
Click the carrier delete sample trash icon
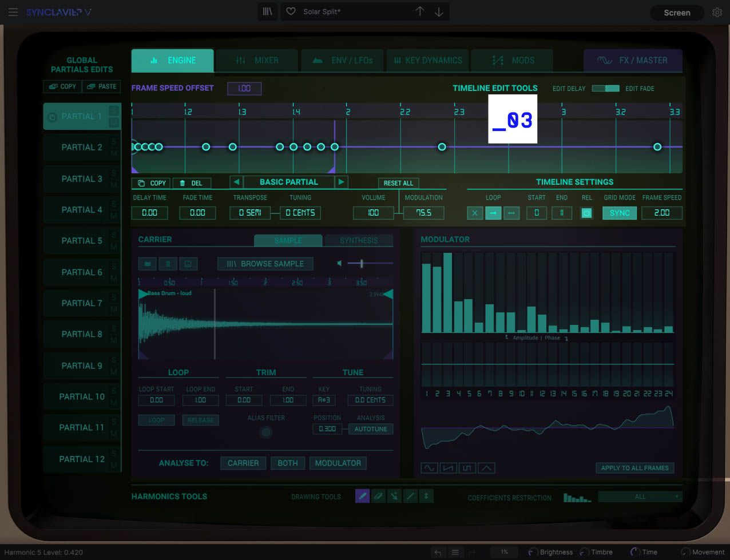pyautogui.click(x=168, y=264)
